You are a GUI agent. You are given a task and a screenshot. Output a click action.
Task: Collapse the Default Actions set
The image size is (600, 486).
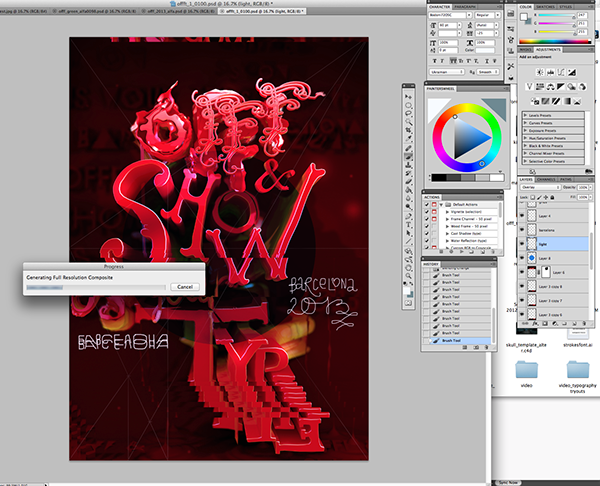(442, 204)
